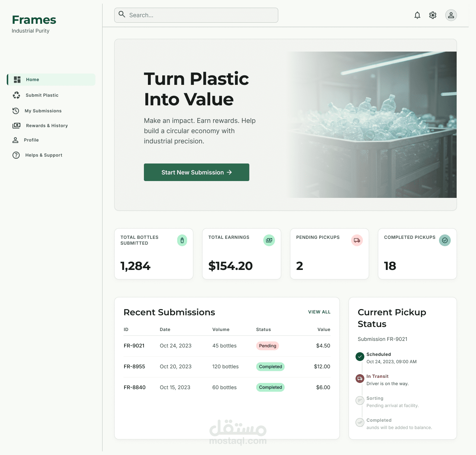Screen dimensions: 476x455
Task: Click the Sorting step label
Action: click(375, 398)
